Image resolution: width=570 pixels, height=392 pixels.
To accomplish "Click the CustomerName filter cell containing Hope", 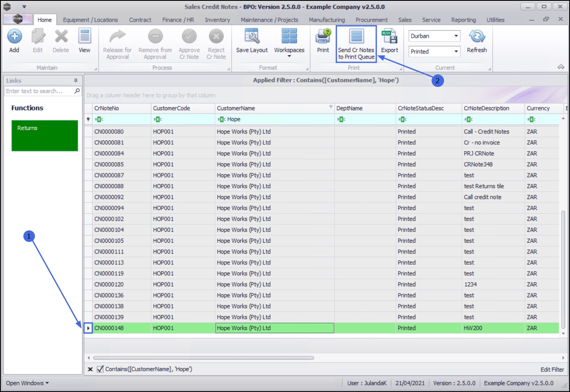I will pyautogui.click(x=274, y=119).
